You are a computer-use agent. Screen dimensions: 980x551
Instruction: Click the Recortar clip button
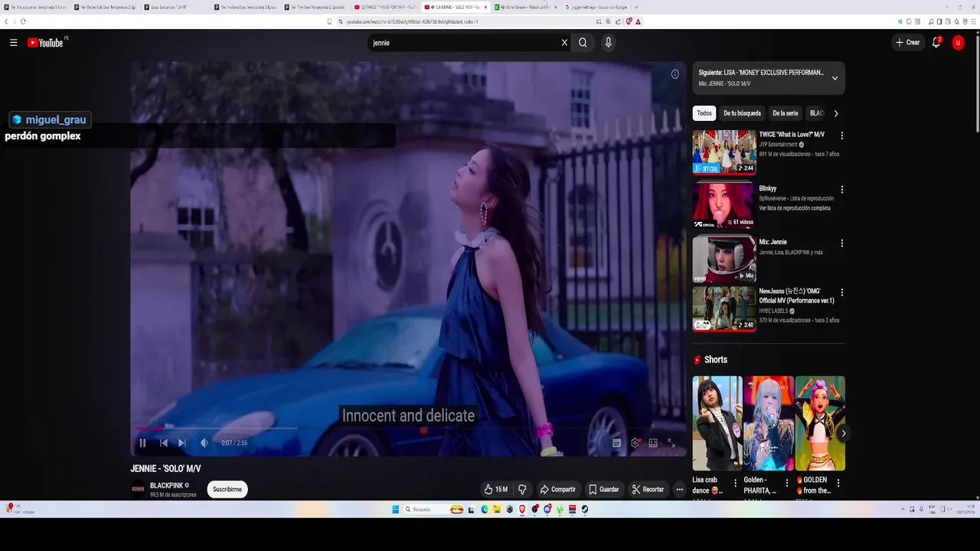point(648,490)
